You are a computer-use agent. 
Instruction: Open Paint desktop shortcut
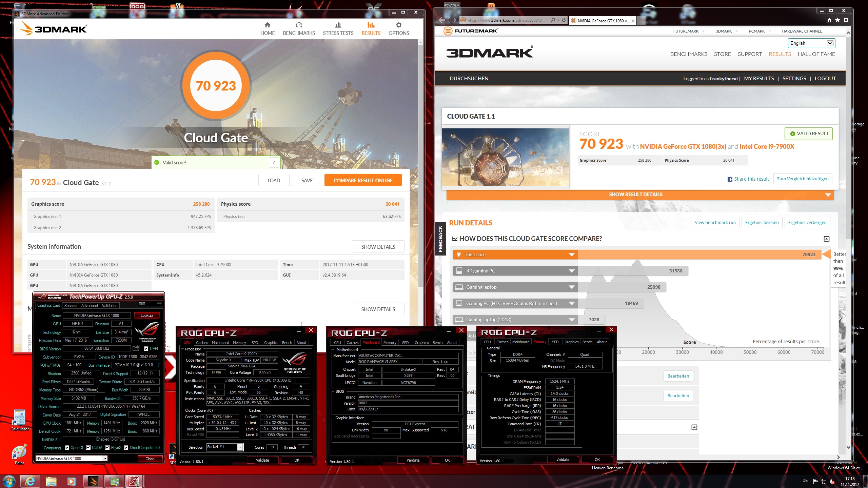point(19,454)
